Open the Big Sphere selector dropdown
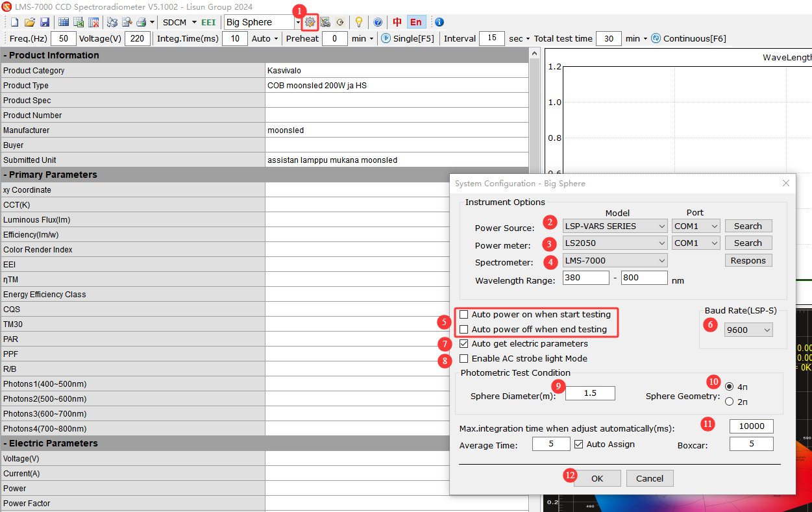This screenshot has width=812, height=512. (298, 22)
